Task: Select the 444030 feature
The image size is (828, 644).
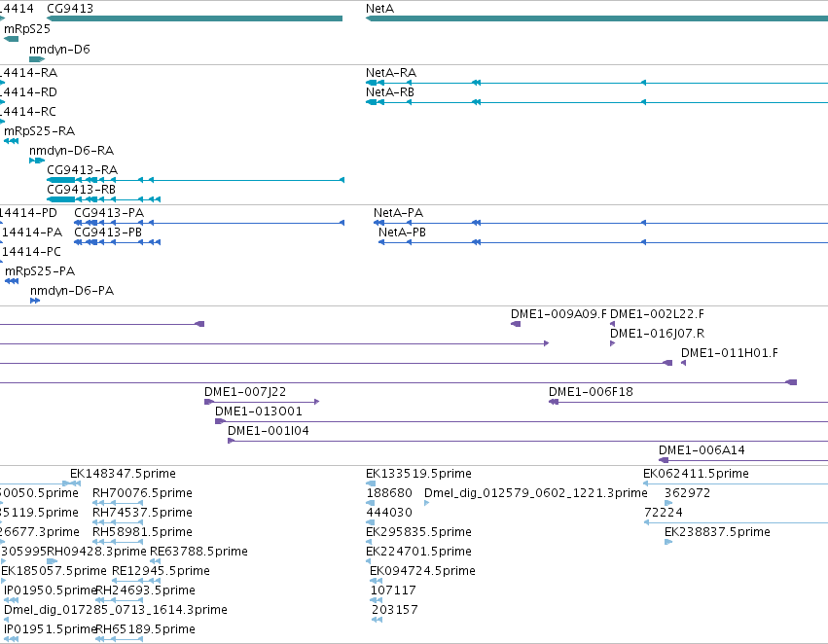Action: [370, 522]
